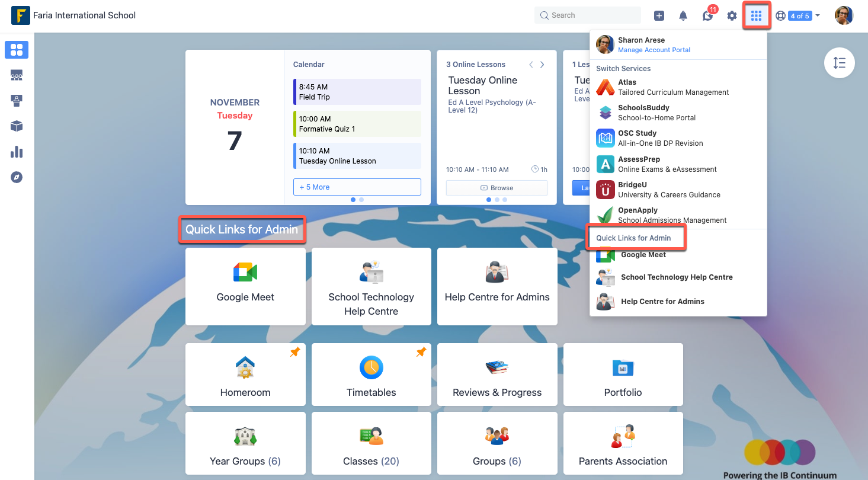Open the compass icon in sidebar
This screenshot has height=480, width=868.
17,177
